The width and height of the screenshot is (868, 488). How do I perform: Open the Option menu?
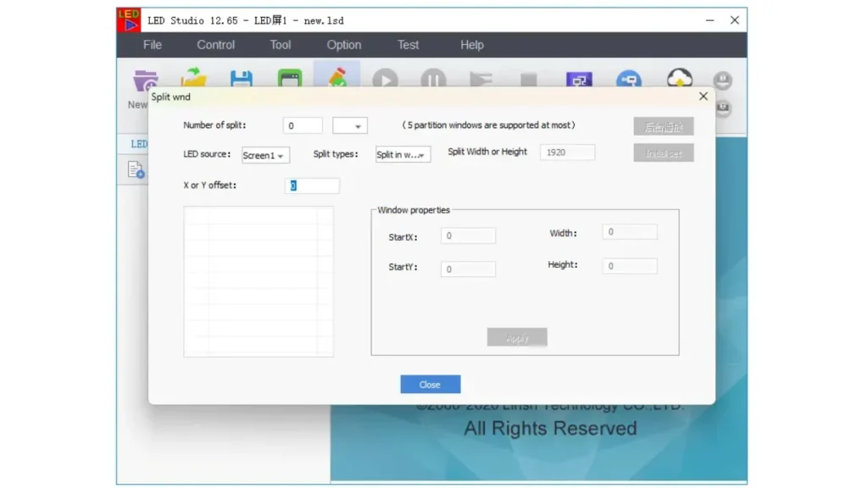344,45
